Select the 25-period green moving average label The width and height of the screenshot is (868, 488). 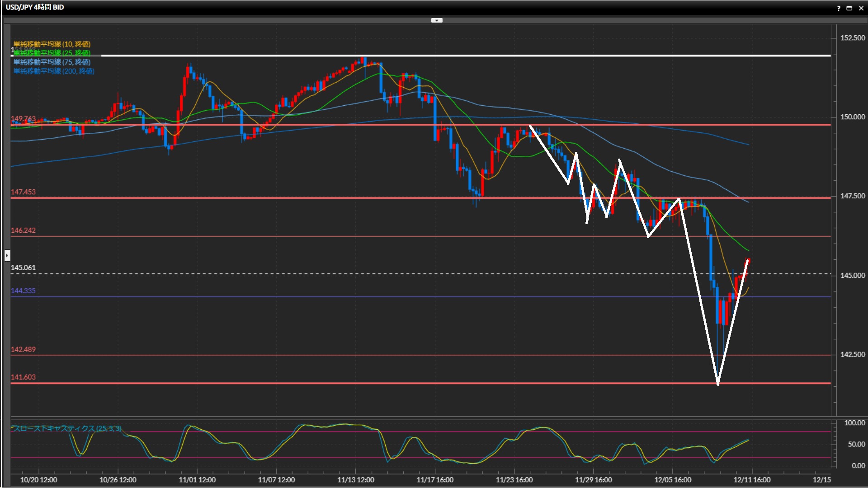[x=52, y=53]
